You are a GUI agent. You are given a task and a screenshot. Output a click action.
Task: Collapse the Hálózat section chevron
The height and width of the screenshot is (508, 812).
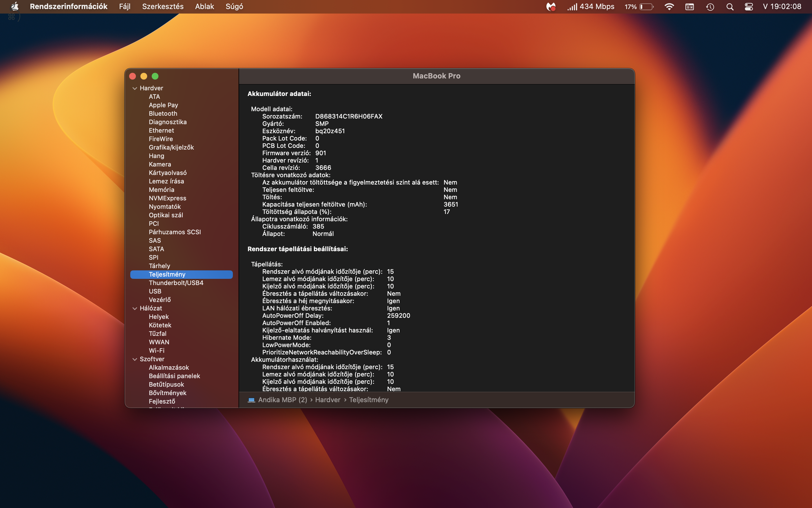[x=134, y=308]
